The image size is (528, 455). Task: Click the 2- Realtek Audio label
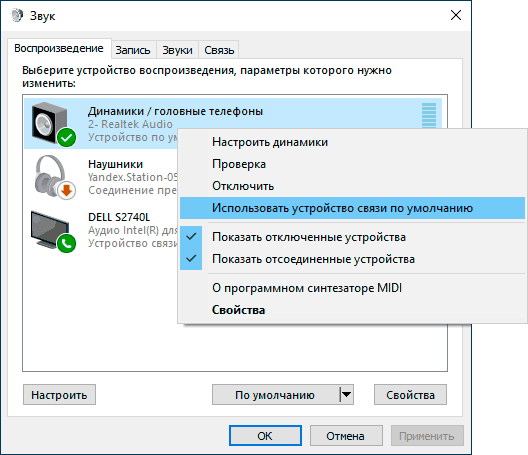click(x=130, y=124)
